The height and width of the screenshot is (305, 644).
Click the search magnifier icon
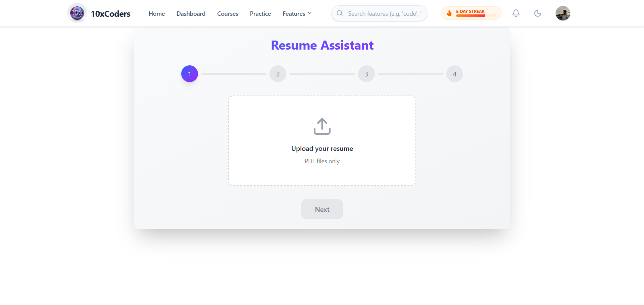340,13
